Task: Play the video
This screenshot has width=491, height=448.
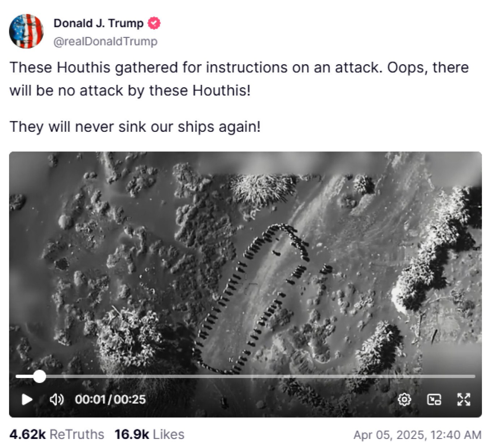Action: [x=27, y=400]
